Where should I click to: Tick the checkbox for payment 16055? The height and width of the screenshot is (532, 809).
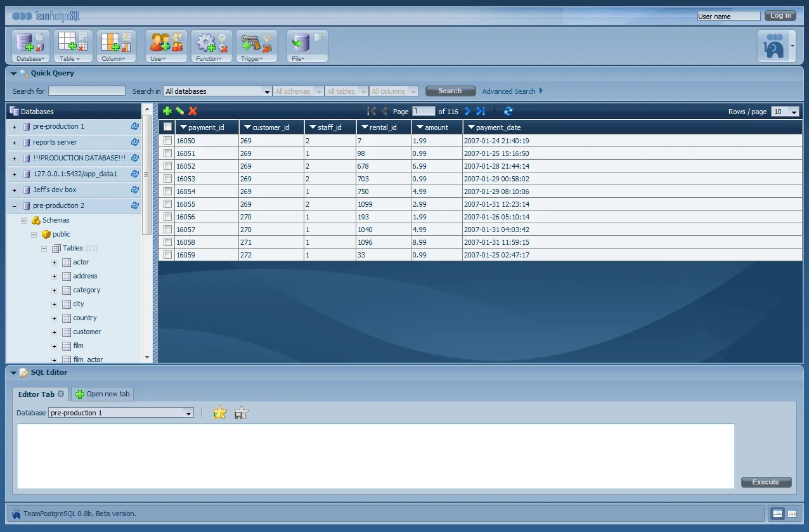pos(167,204)
